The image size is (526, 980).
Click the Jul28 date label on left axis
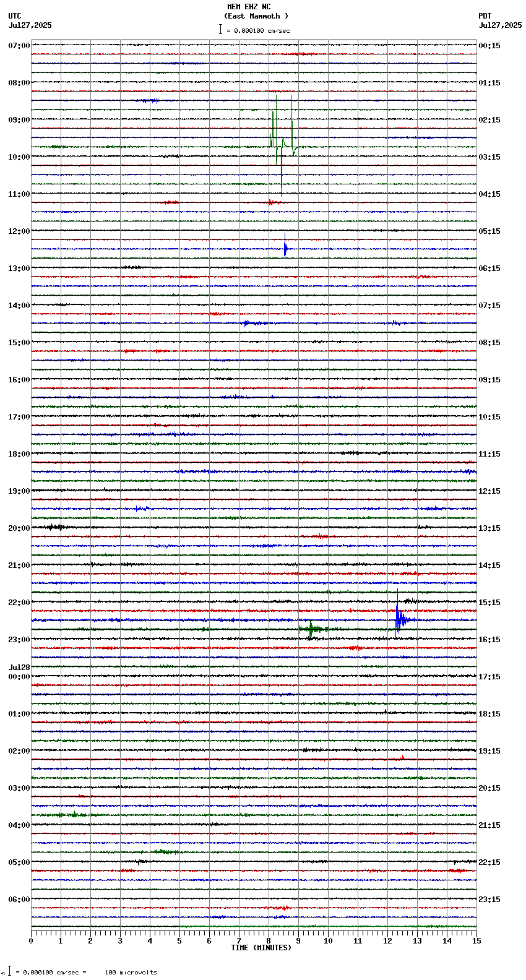pos(19,668)
